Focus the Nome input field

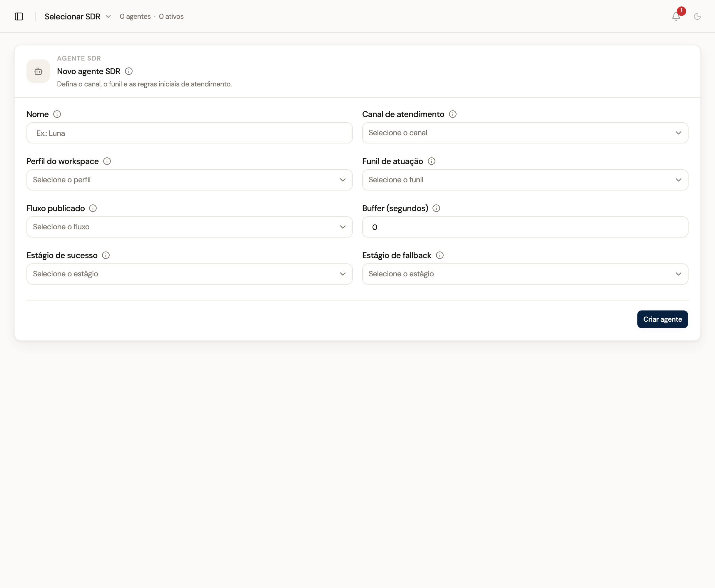[x=189, y=133]
